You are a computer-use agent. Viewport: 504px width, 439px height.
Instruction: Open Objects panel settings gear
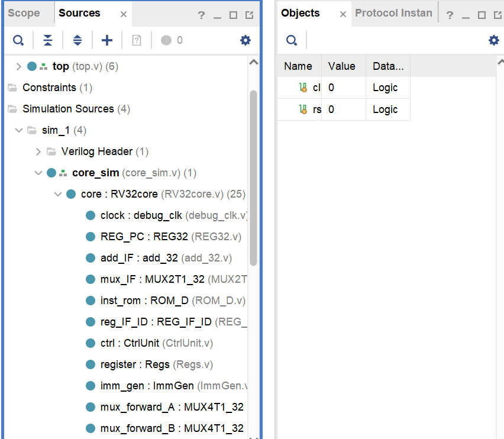pos(493,40)
